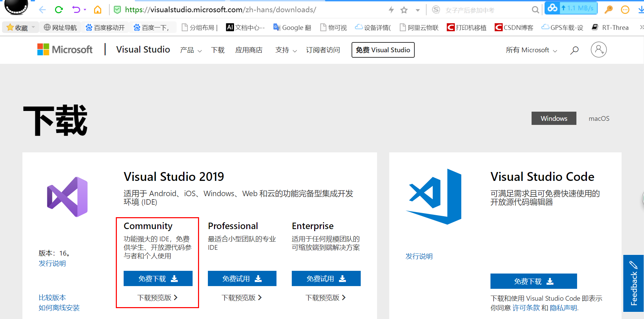
Task: Open the 收藏 favorites star button
Action: pos(17,27)
